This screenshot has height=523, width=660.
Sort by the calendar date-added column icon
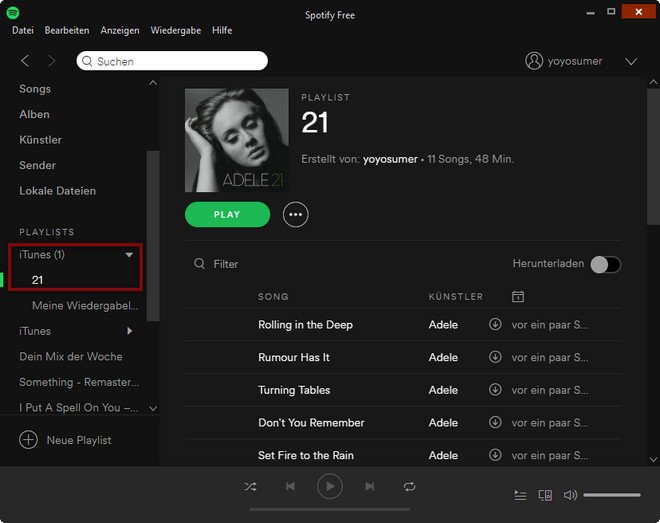click(518, 296)
